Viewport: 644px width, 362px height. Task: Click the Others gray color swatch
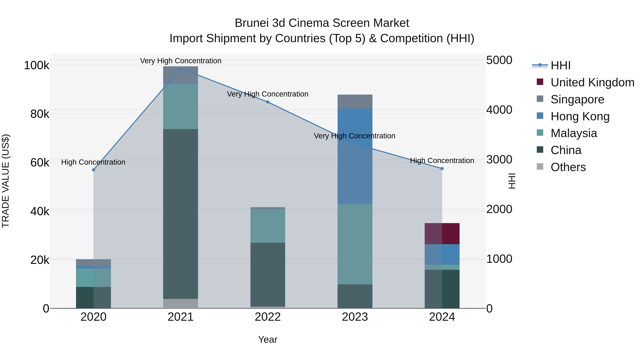[540, 166]
